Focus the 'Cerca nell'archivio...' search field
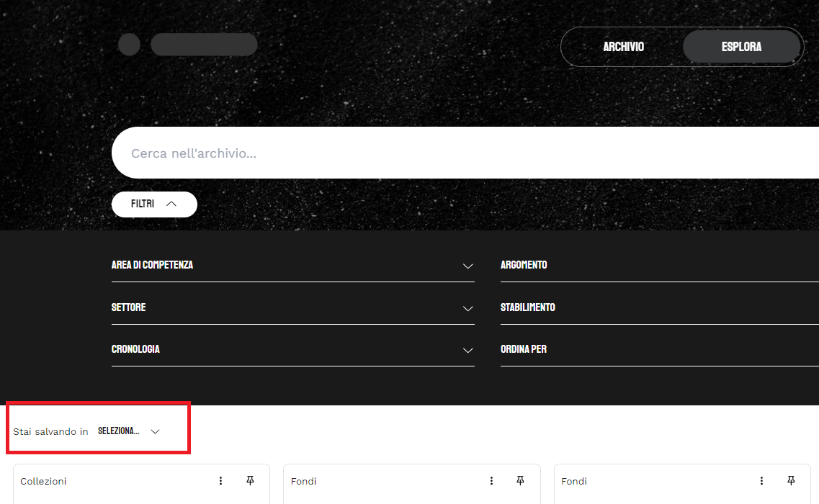The width and height of the screenshot is (819, 504). [461, 153]
